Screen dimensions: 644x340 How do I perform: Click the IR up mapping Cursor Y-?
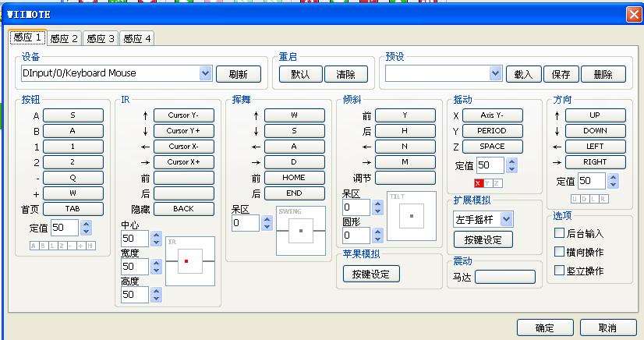tap(183, 115)
